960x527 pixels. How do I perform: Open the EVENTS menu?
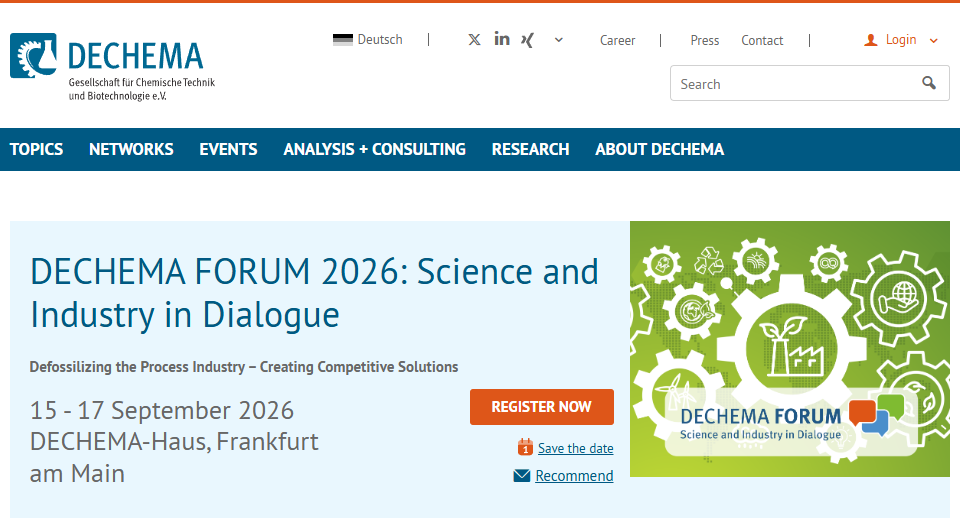coord(228,149)
